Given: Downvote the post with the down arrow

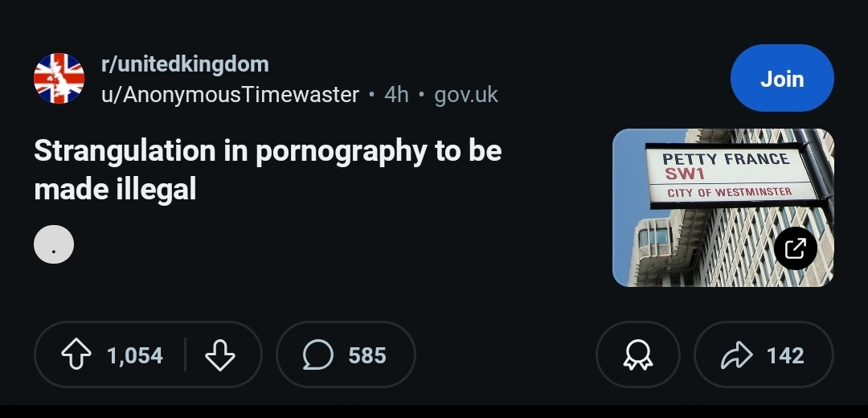Looking at the screenshot, I should click(x=220, y=354).
